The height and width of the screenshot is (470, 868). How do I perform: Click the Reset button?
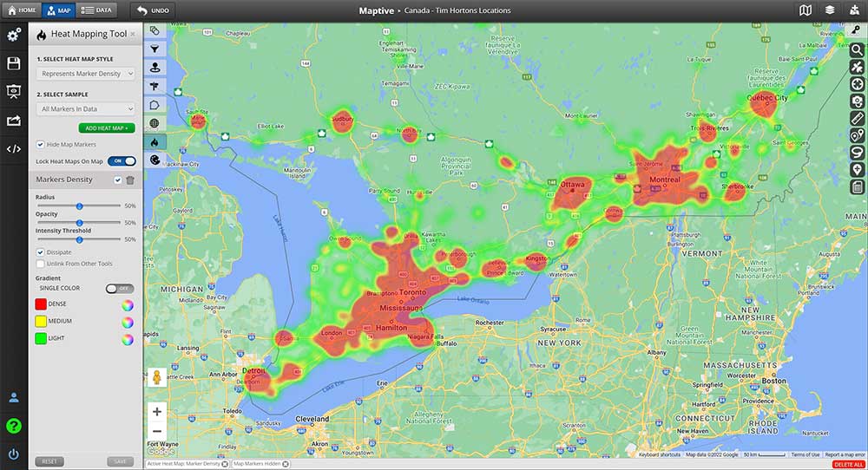[49, 461]
